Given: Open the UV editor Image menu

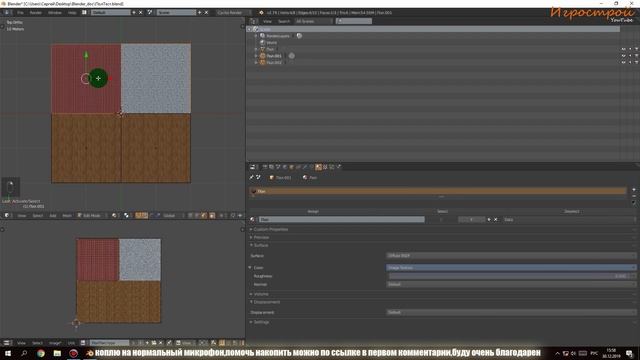Looking at the screenshot, I should click(55, 343).
